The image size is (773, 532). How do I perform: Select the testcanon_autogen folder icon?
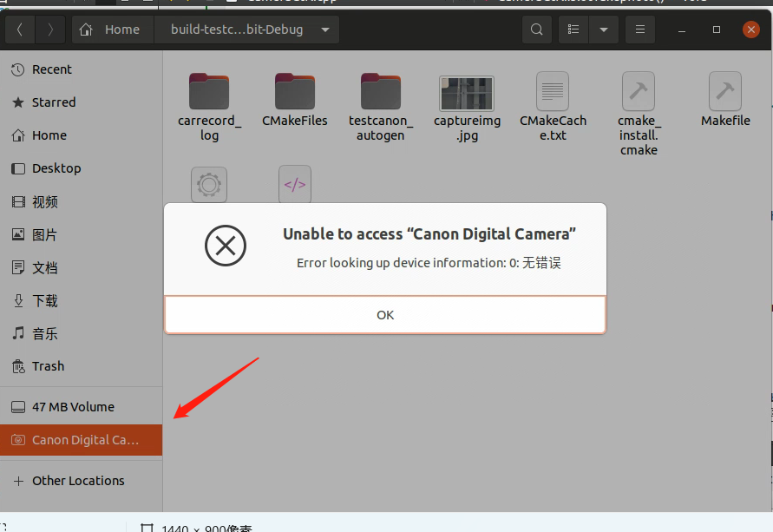(381, 91)
